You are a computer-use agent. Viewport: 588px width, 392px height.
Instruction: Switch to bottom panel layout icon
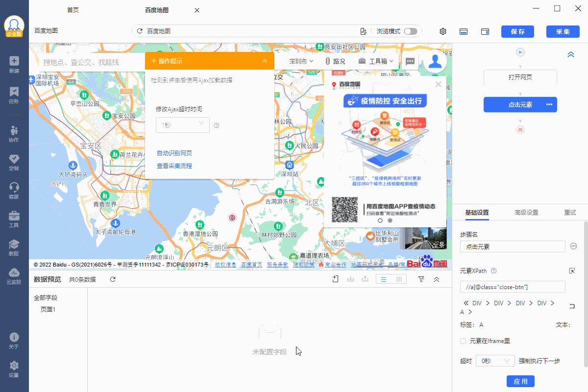(464, 31)
